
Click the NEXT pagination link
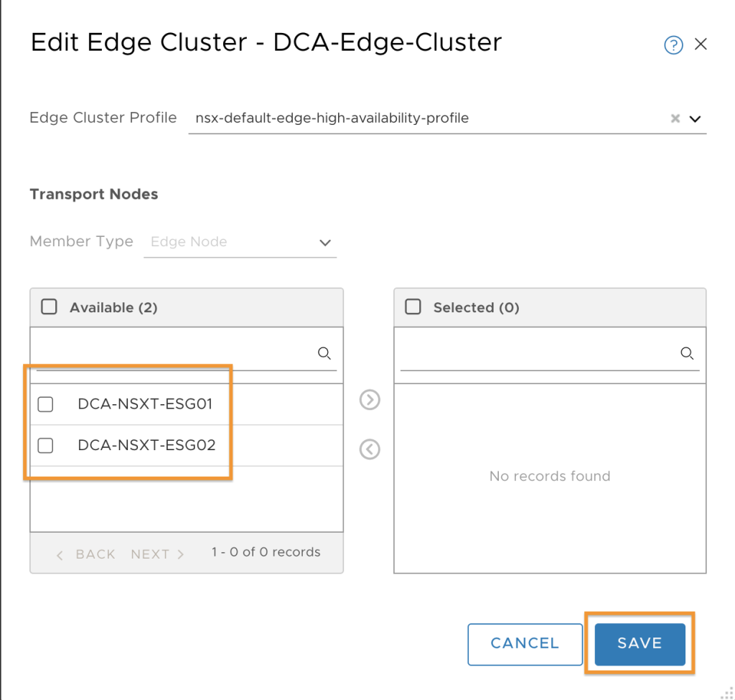tap(157, 554)
